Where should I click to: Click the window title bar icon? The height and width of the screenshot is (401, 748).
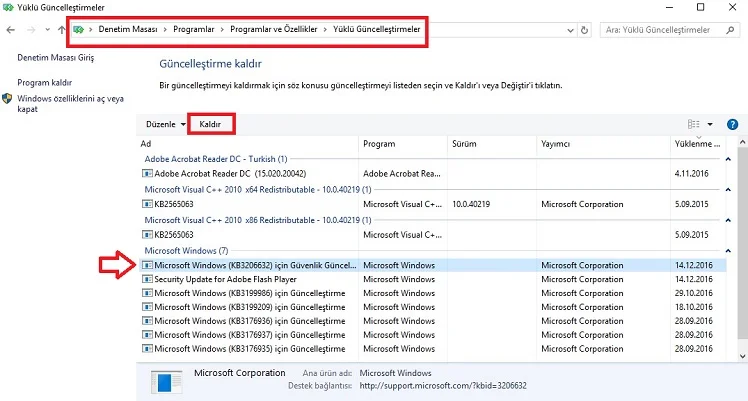click(8, 7)
